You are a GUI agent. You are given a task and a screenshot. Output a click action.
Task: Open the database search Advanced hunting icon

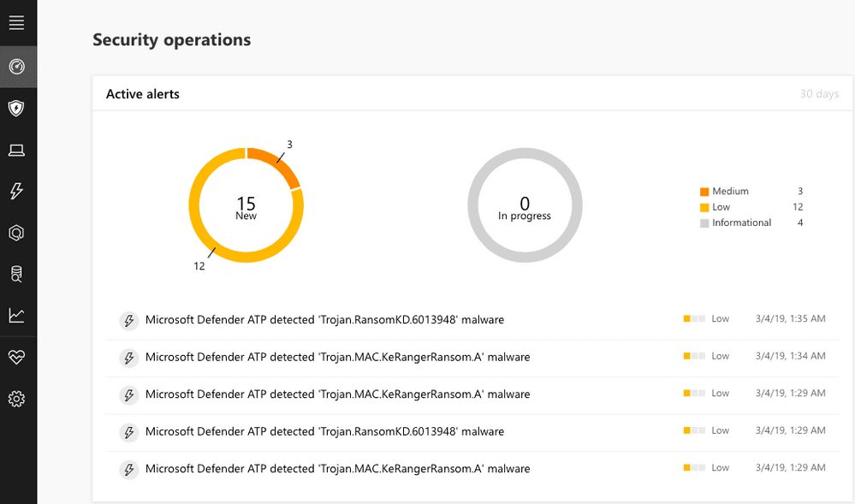[16, 274]
